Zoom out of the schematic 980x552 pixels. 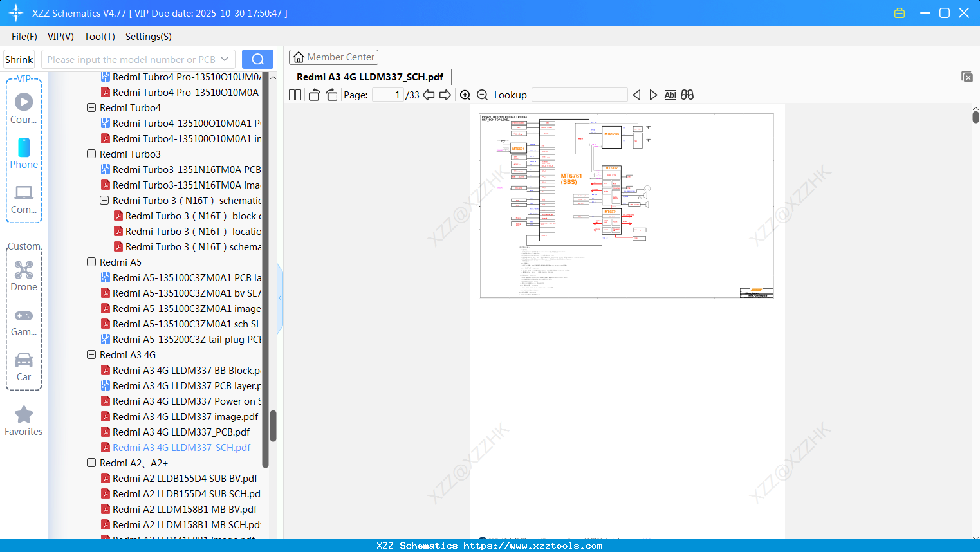[x=482, y=95]
